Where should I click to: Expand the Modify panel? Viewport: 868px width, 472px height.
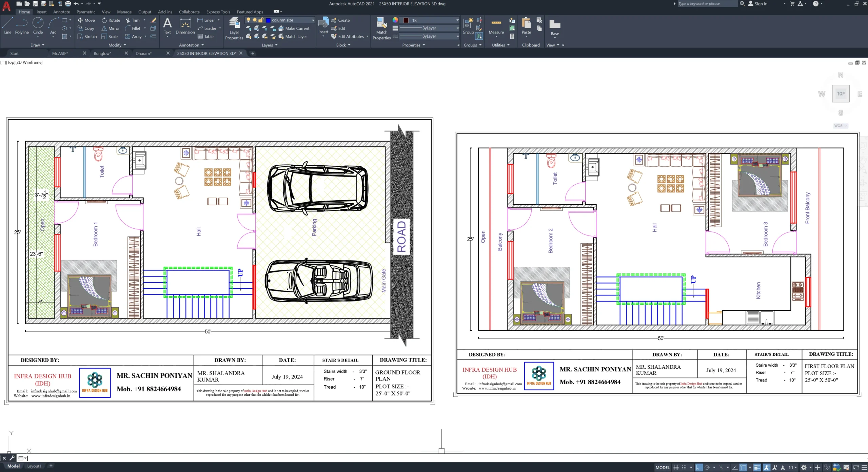[117, 45]
